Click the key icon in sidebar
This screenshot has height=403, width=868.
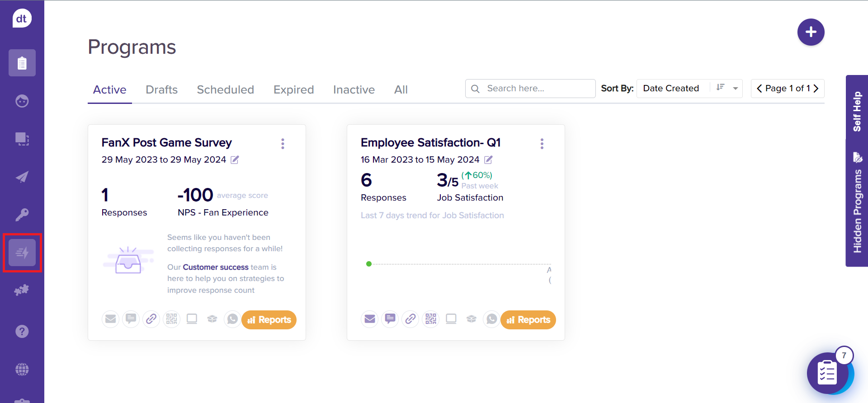coord(22,215)
